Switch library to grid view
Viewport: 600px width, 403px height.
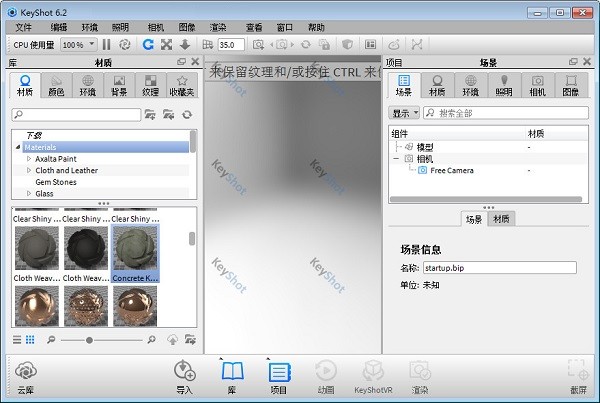pos(30,339)
